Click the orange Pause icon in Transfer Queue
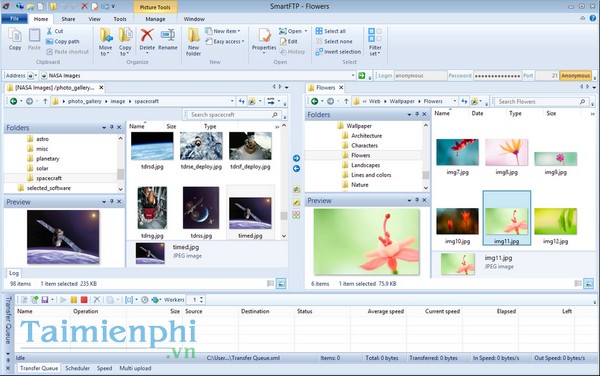 click(74, 299)
